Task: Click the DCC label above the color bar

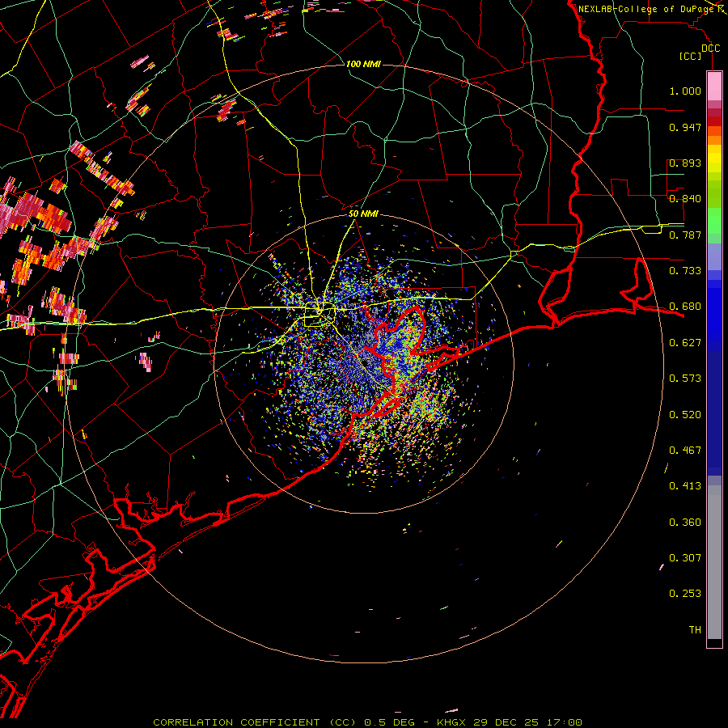Action: coord(710,49)
